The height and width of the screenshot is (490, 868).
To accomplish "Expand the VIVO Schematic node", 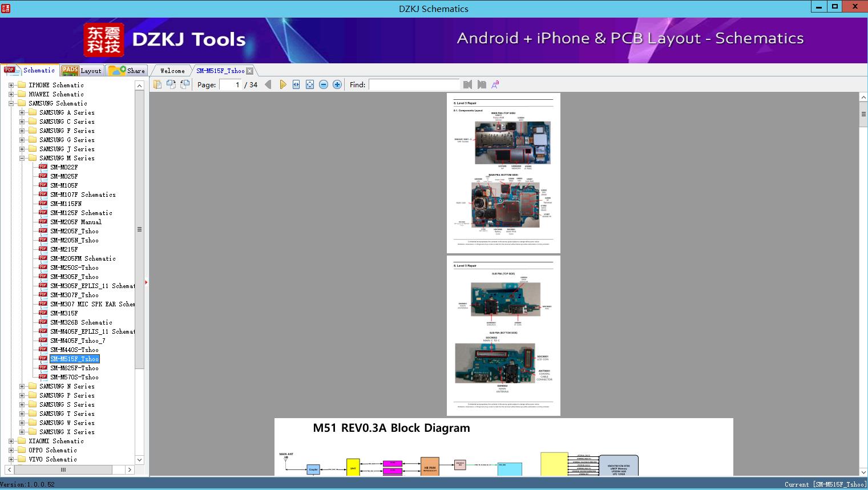I will 11,459.
